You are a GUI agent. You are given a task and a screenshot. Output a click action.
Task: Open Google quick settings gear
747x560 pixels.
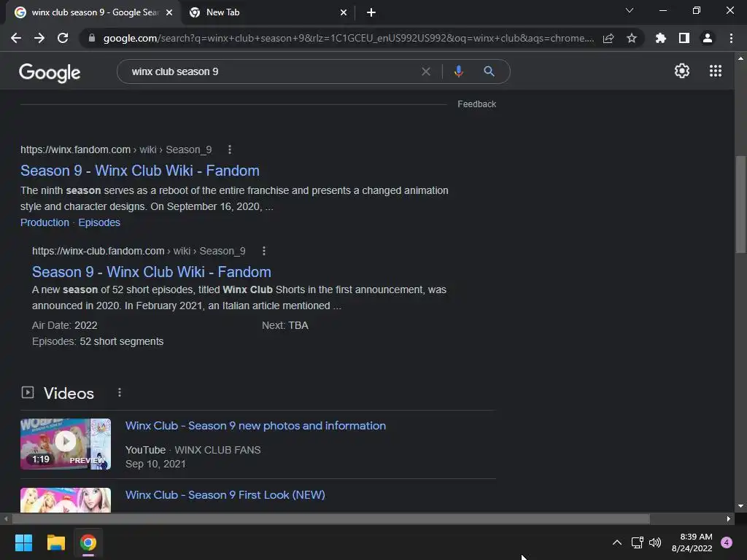(x=682, y=71)
